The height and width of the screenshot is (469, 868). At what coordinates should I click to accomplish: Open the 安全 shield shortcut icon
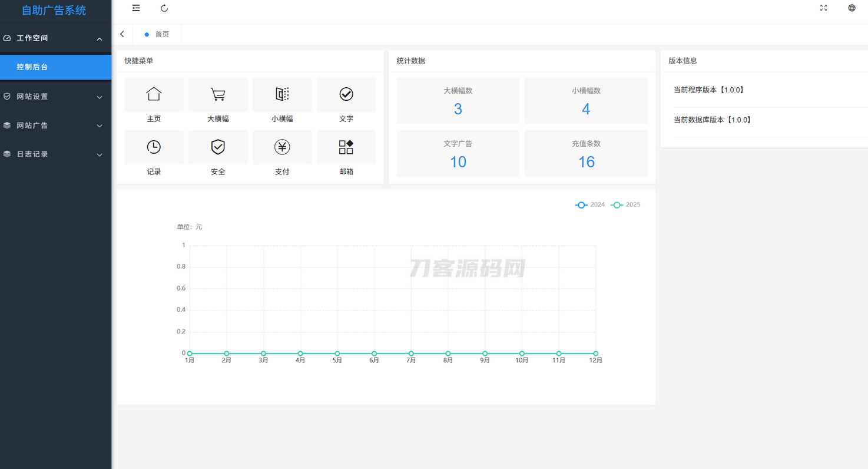(x=218, y=147)
